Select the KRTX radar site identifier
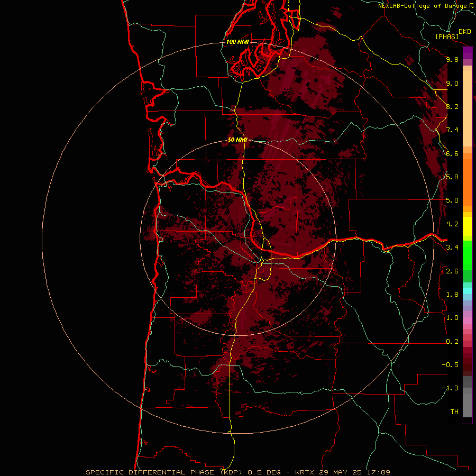The height and width of the screenshot is (476, 476). (305, 472)
